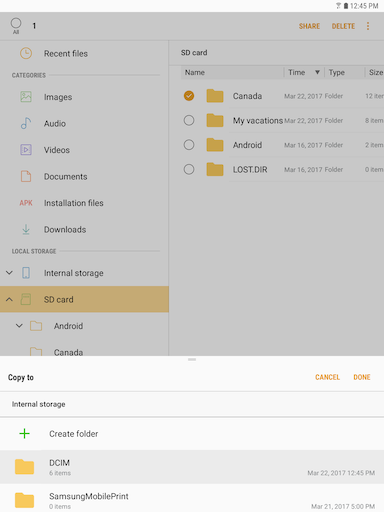Screen dimensions: 384x512
Task: Click the Canada folder name in list
Action: [x=247, y=96]
